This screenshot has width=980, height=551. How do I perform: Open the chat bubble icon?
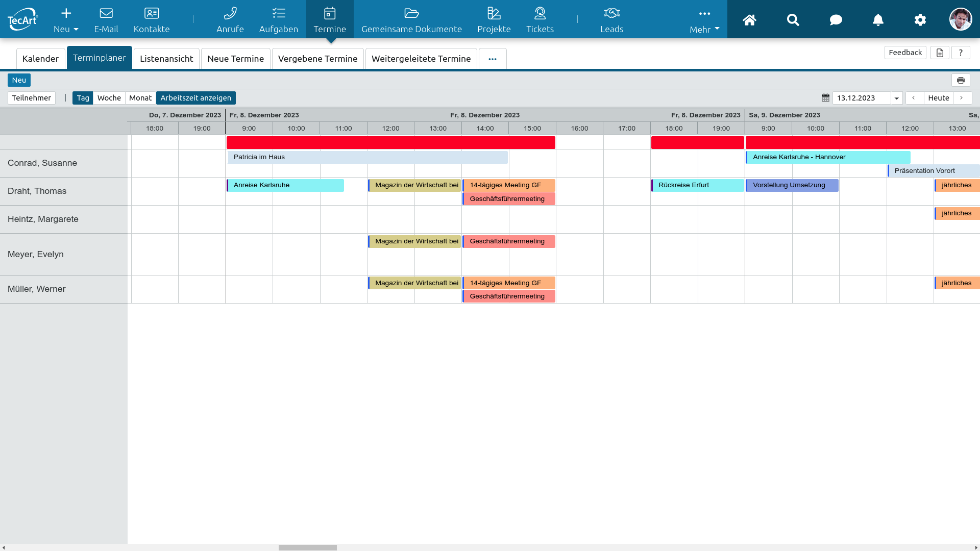pyautogui.click(x=836, y=20)
